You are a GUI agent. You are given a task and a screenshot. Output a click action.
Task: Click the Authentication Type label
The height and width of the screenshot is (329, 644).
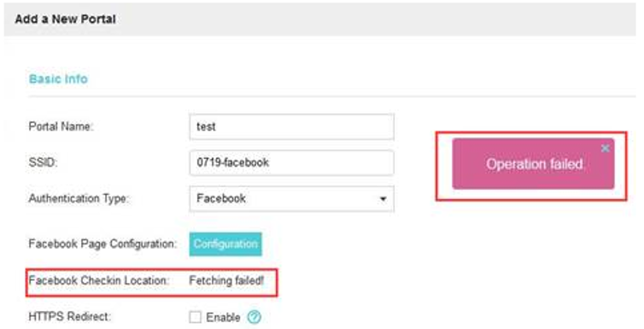pyautogui.click(x=79, y=199)
